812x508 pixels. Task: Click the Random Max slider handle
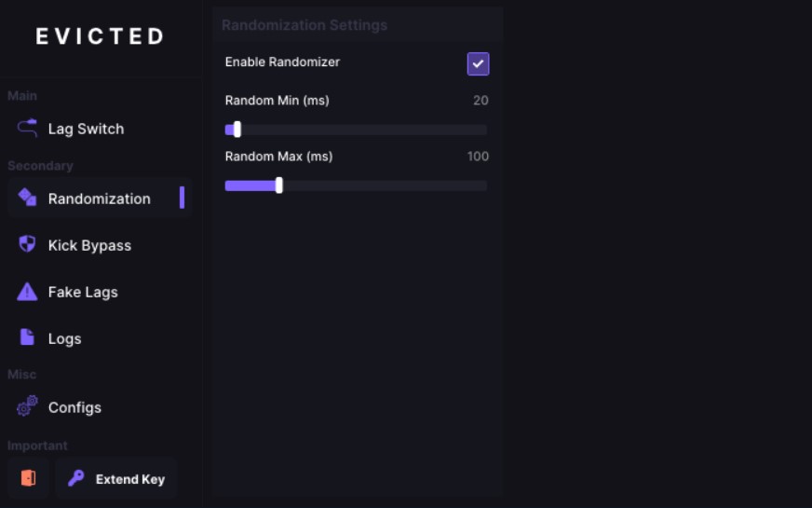coord(279,185)
